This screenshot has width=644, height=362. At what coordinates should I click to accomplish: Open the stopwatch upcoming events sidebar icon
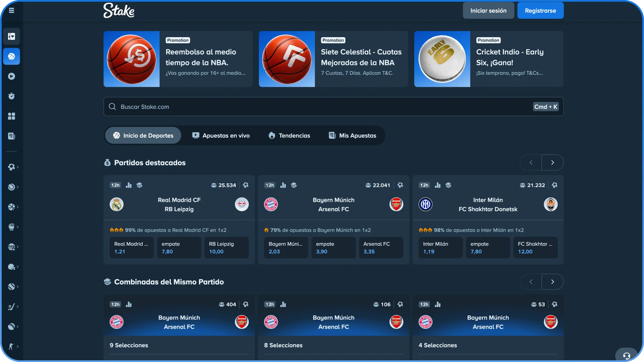coord(11,96)
